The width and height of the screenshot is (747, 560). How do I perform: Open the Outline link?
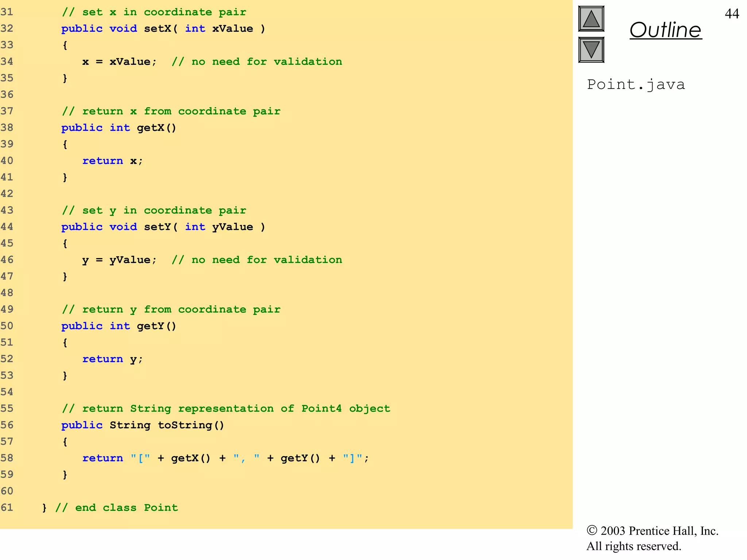coord(665,30)
